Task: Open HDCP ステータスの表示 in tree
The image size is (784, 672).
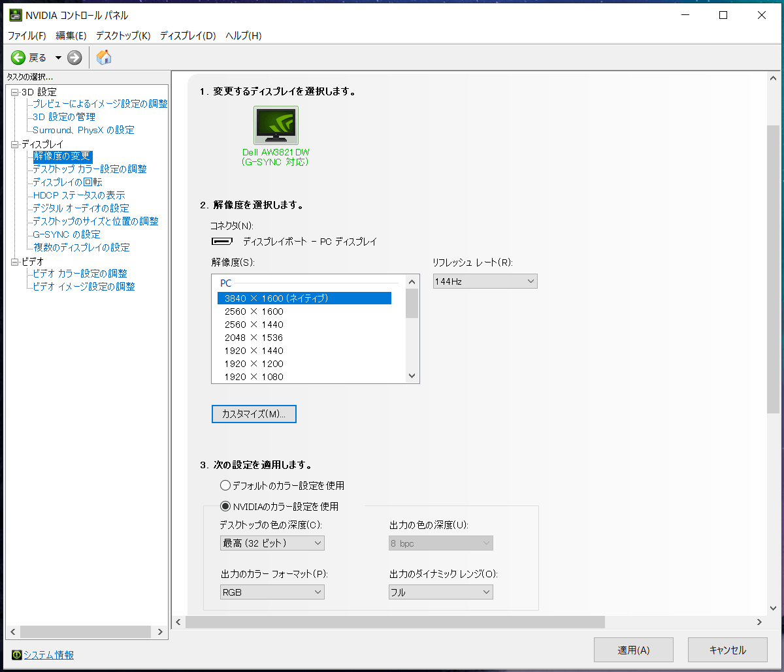Action: (79, 195)
